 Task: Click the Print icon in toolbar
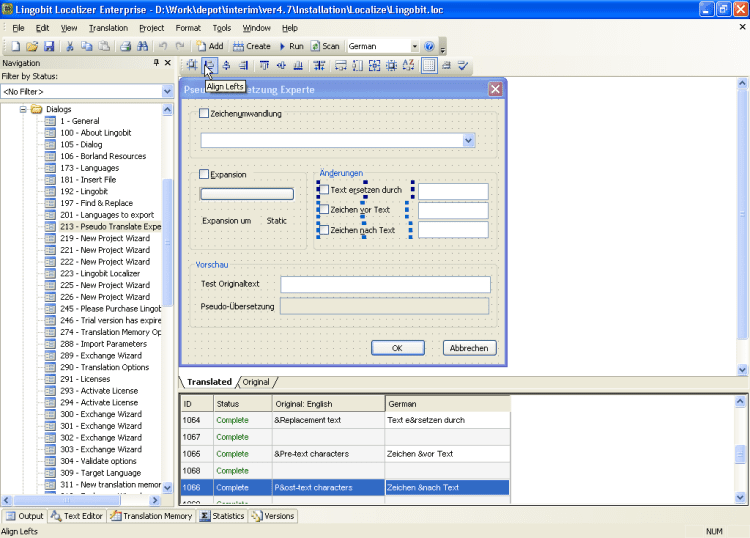click(126, 46)
